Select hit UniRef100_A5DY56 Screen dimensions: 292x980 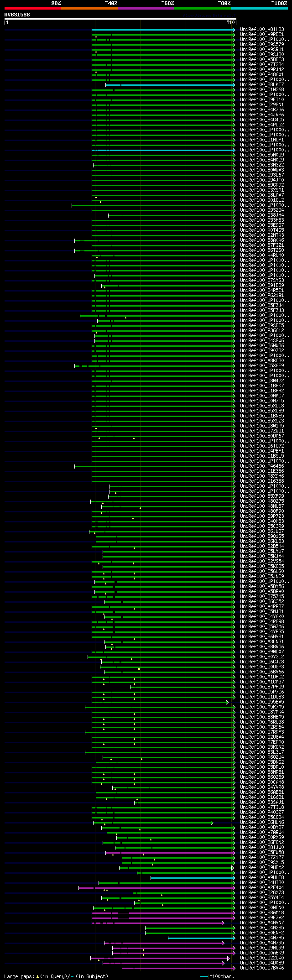[x=262, y=587]
